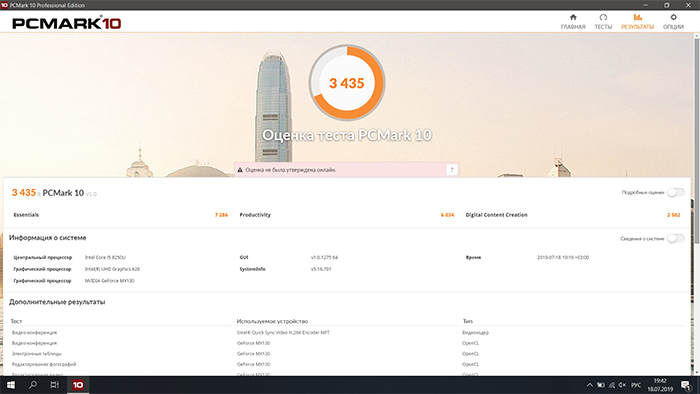Select the Productivity score value
Viewport: 700px width, 394px height.
(x=447, y=215)
